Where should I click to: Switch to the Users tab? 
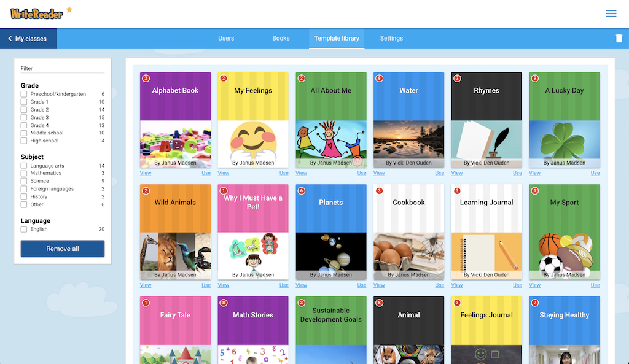(x=226, y=39)
